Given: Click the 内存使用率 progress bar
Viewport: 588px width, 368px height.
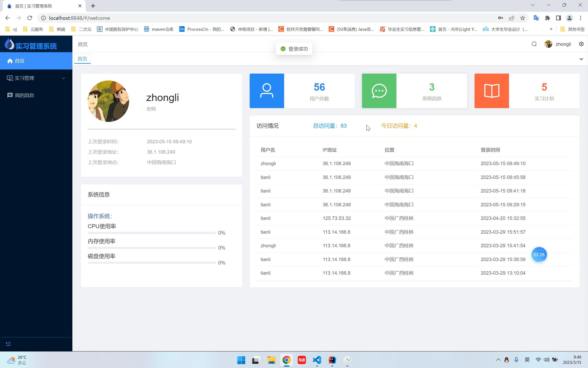Looking at the screenshot, I should click(152, 248).
